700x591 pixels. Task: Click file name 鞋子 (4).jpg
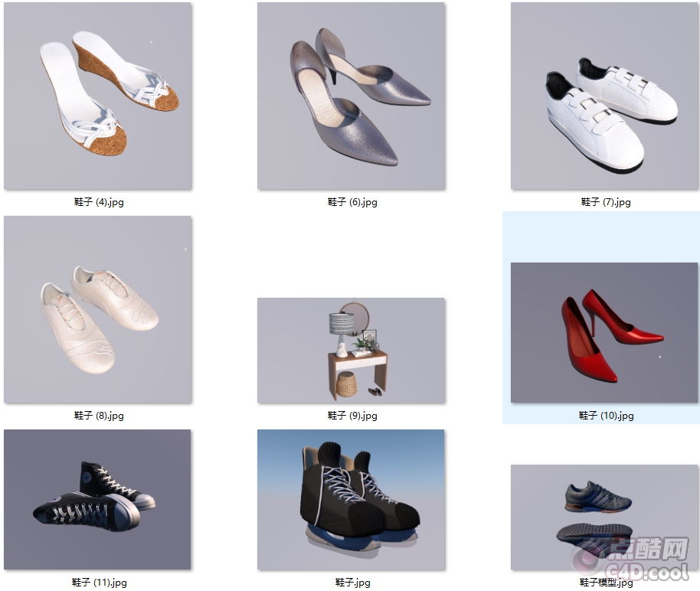point(99,202)
